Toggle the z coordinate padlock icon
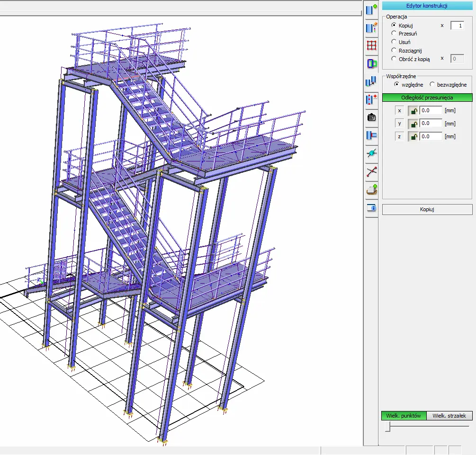This screenshot has height=455, width=476. coord(413,137)
